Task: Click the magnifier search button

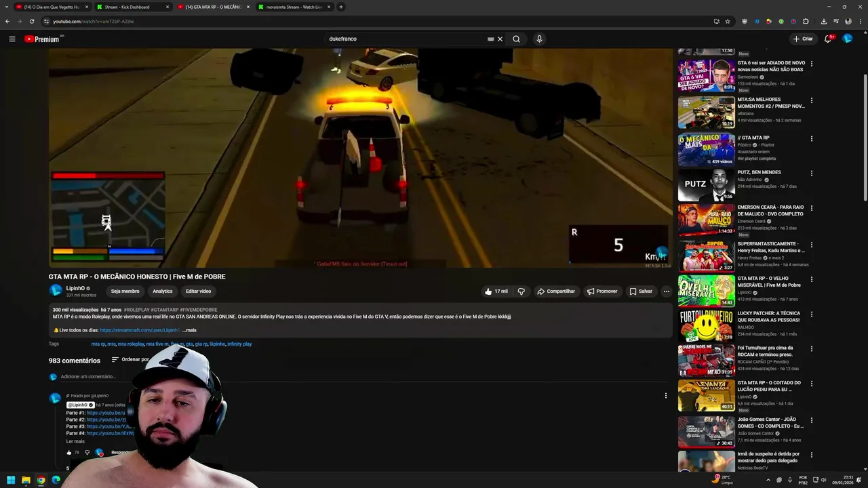Action: click(516, 39)
